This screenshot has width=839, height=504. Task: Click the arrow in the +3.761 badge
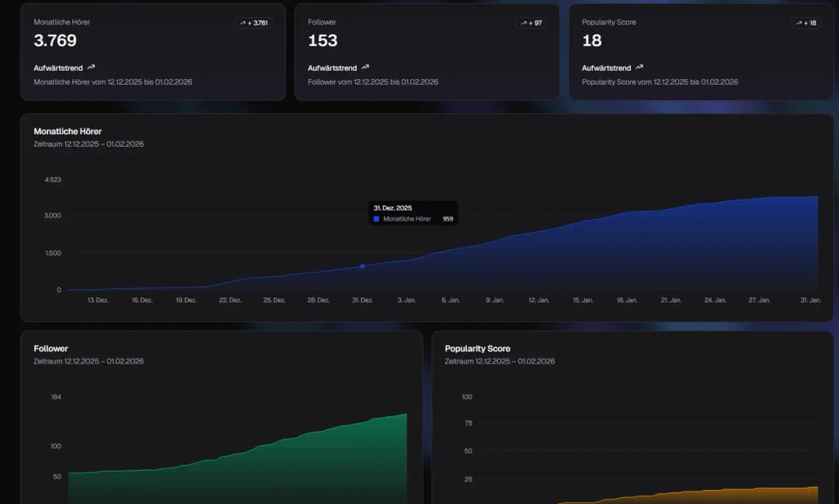click(x=243, y=23)
